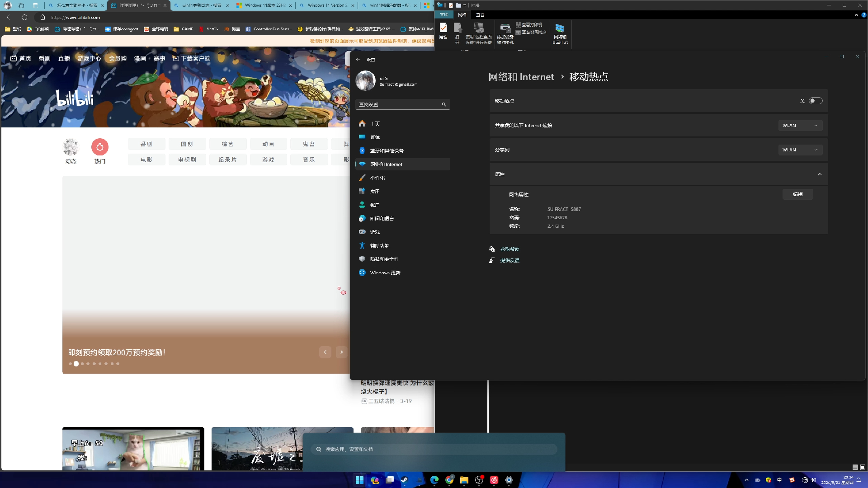Click the cat video thumbnail
The height and width of the screenshot is (488, 868).
click(x=133, y=449)
